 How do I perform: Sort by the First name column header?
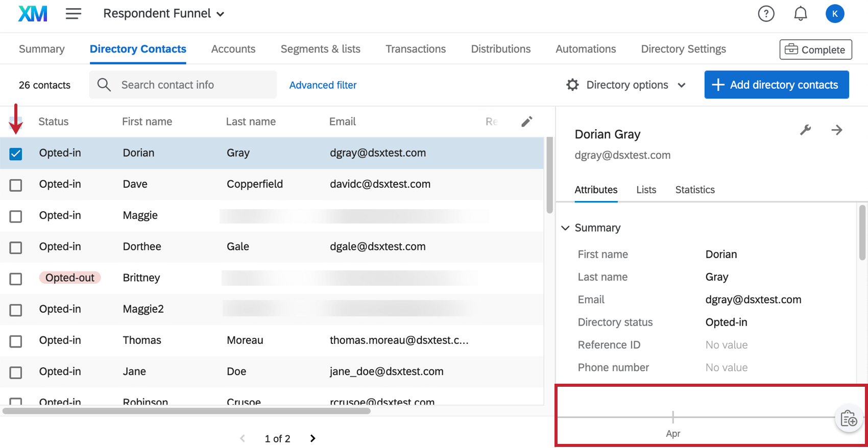(147, 121)
